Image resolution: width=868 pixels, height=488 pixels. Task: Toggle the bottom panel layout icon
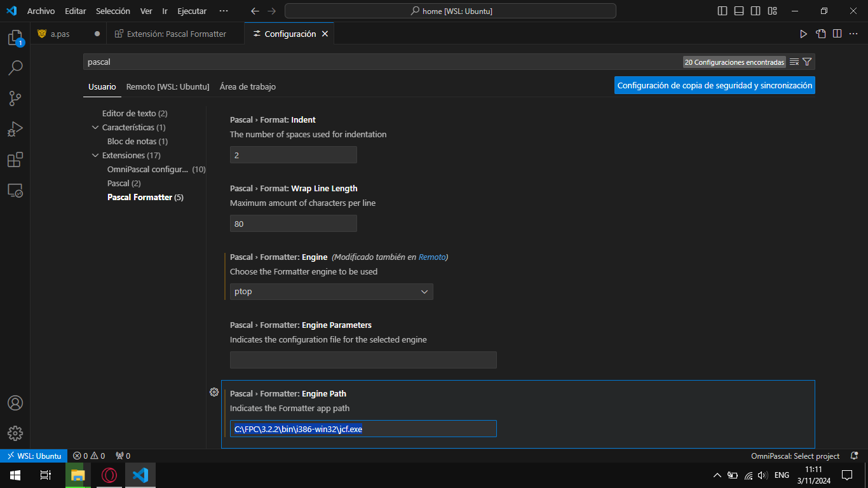[x=739, y=11]
